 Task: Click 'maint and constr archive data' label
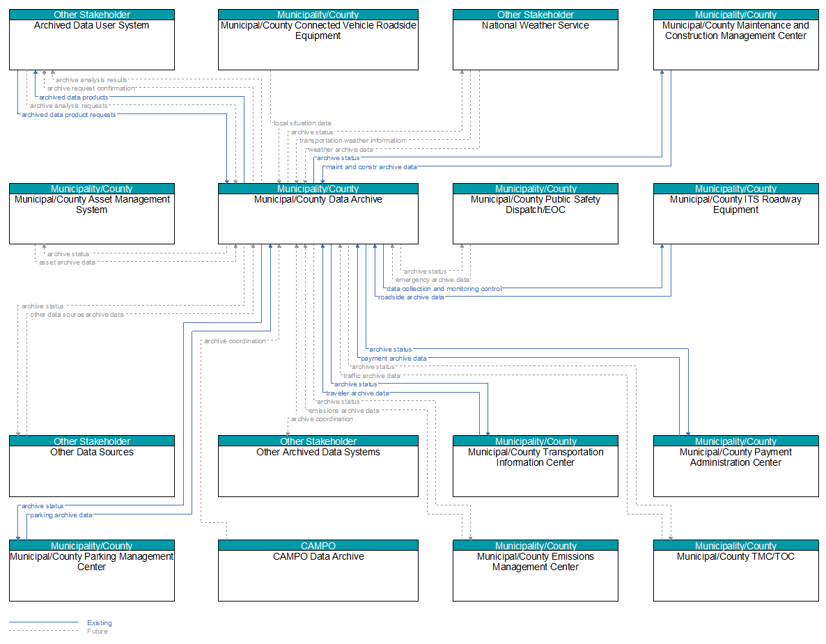pyautogui.click(x=371, y=167)
